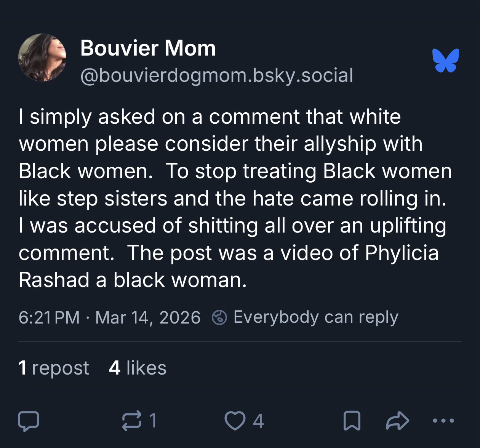Click the Mar 14, 2026 date
Image resolution: width=480 pixels, height=448 pixels.
tap(148, 317)
